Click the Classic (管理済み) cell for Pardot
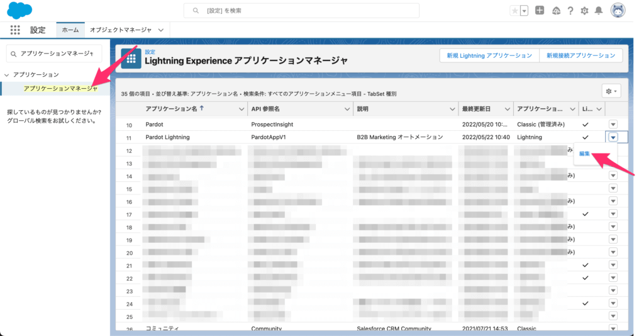 pyautogui.click(x=541, y=125)
